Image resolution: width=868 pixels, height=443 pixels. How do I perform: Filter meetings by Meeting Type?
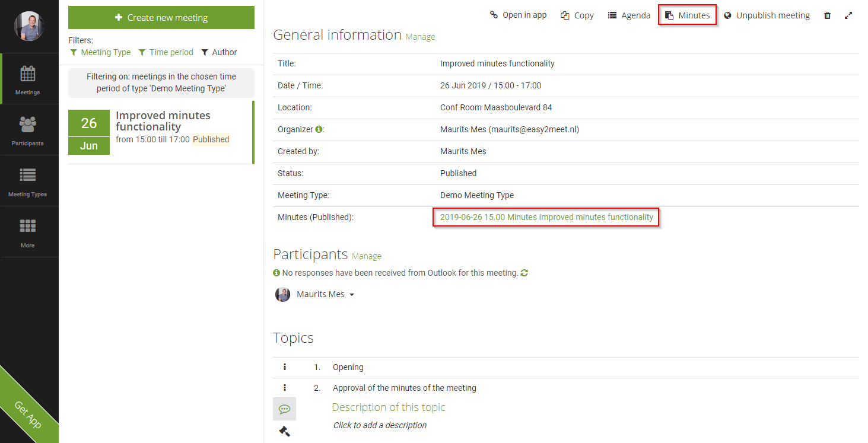pos(100,52)
